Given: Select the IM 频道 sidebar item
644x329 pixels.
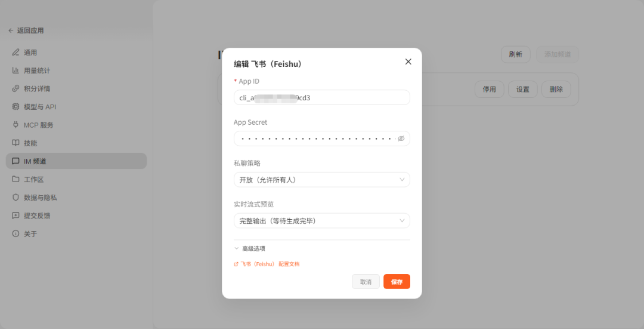Looking at the screenshot, I should [76, 161].
